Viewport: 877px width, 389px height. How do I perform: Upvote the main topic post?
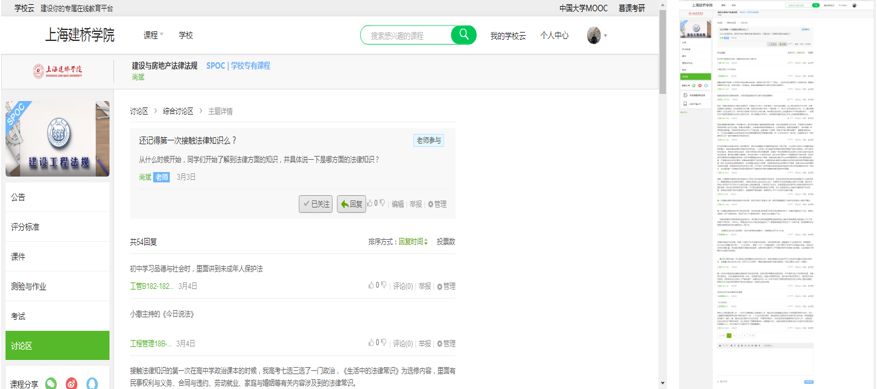pos(370,204)
